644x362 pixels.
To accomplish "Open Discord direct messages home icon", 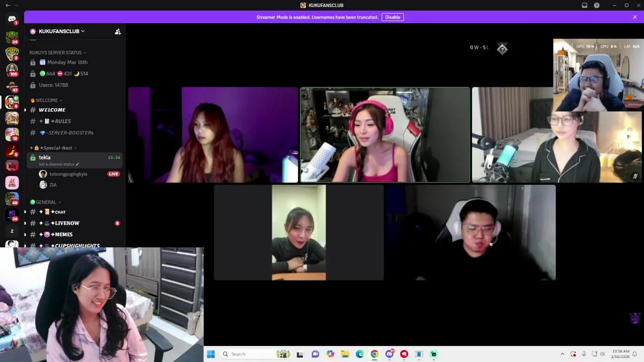I will [x=12, y=19].
